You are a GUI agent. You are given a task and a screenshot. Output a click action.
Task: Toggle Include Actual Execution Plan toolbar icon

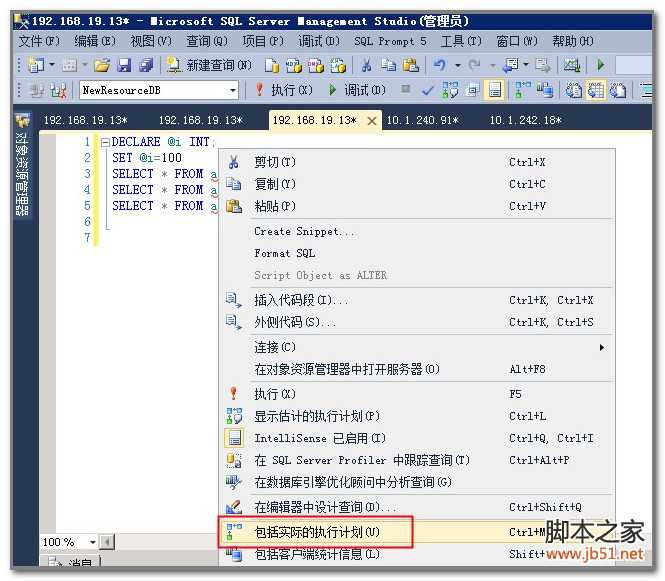(522, 90)
